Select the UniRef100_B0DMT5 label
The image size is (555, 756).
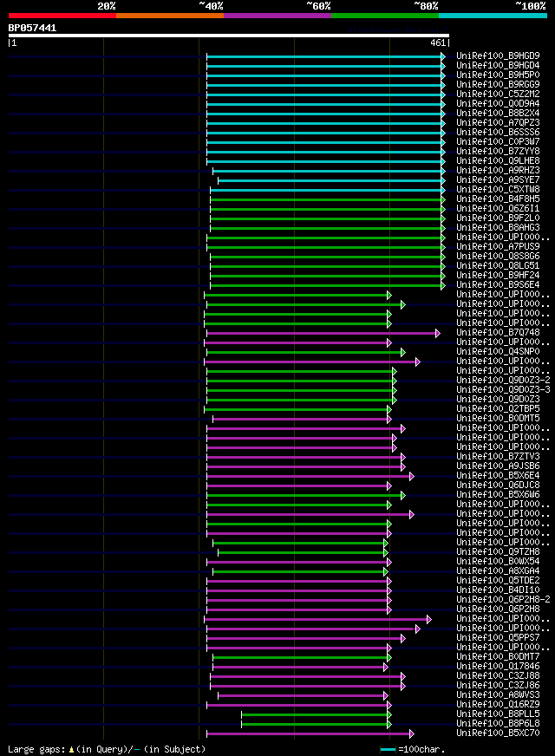tap(498, 419)
